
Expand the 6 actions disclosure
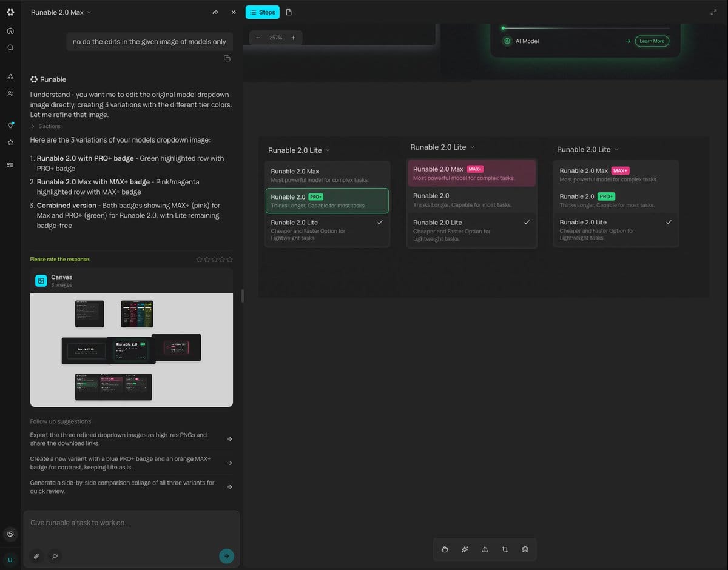(x=46, y=126)
